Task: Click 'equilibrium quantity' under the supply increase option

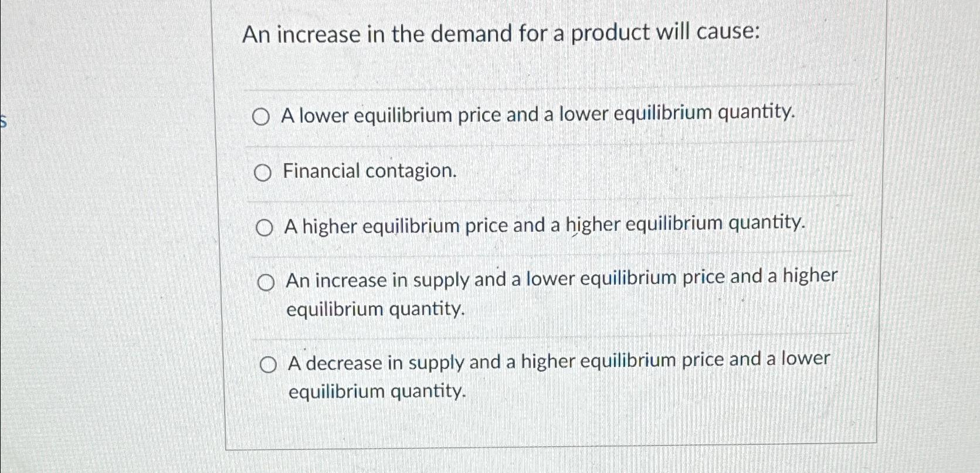Action: click(x=375, y=309)
